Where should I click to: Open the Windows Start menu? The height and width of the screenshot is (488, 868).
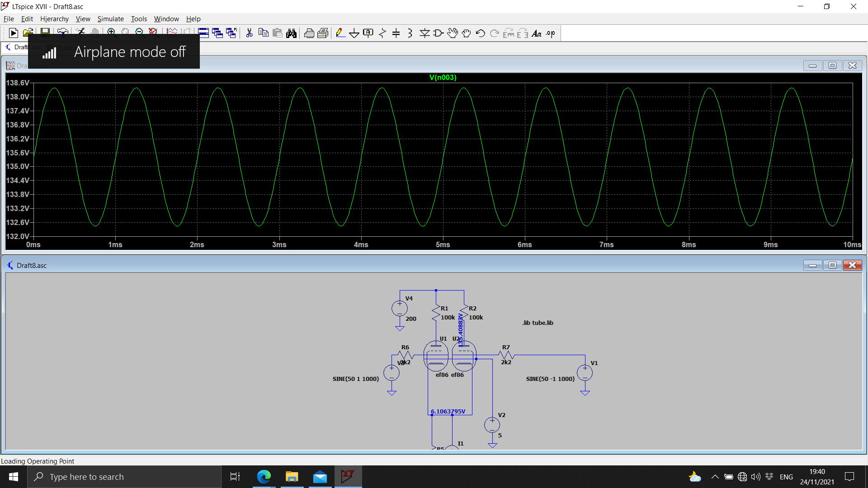coord(14,477)
